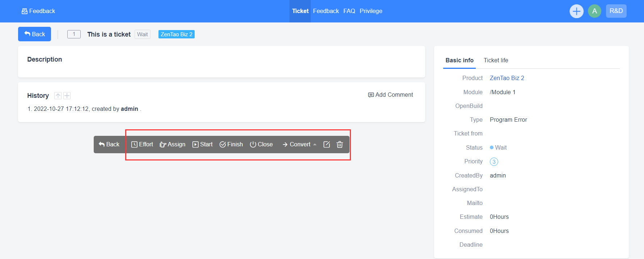Switch to the Ticket life tab
This screenshot has width=644, height=259.
point(496,60)
